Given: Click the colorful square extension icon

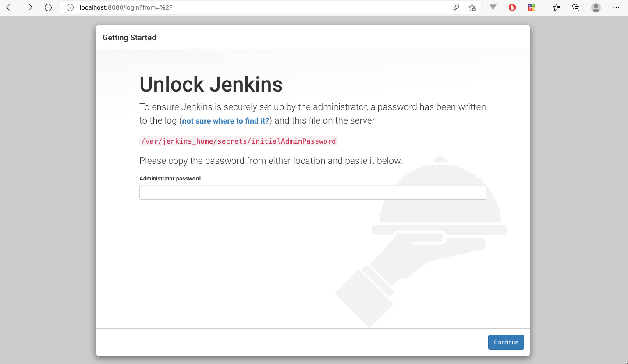Looking at the screenshot, I should [x=532, y=7].
